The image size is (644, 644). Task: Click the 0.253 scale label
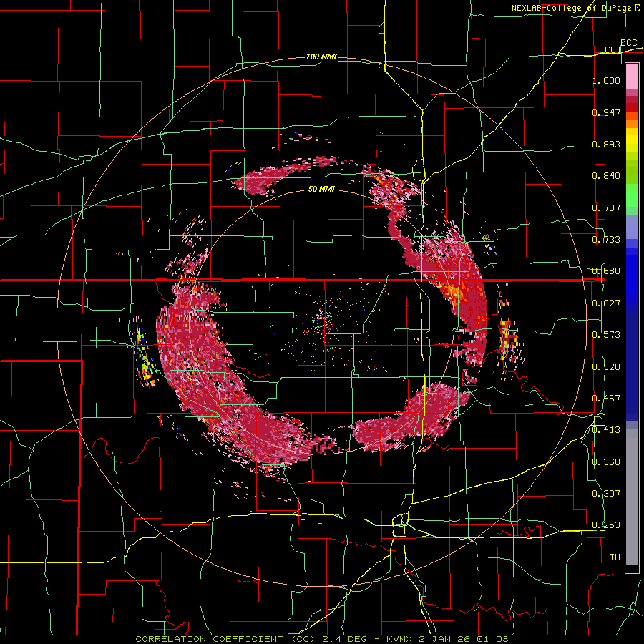606,525
